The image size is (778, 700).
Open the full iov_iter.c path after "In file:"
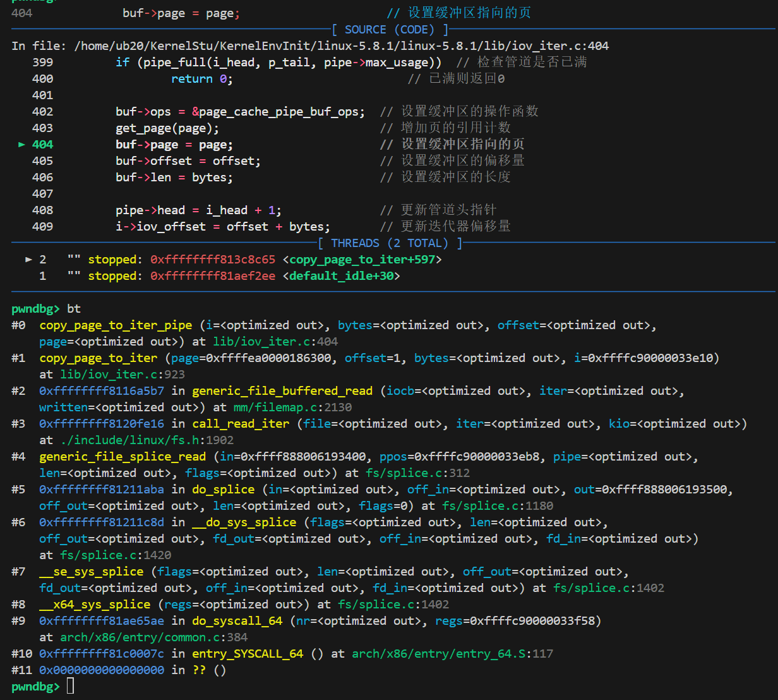tap(341, 46)
